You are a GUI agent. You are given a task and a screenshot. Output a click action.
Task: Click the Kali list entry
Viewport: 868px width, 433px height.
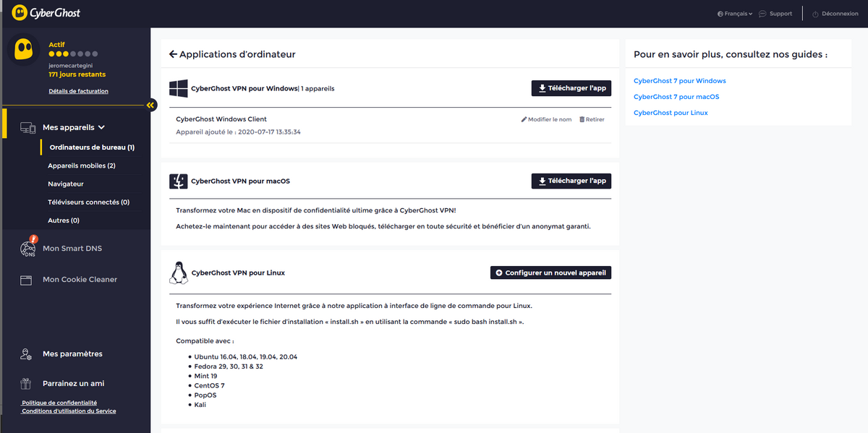click(201, 404)
